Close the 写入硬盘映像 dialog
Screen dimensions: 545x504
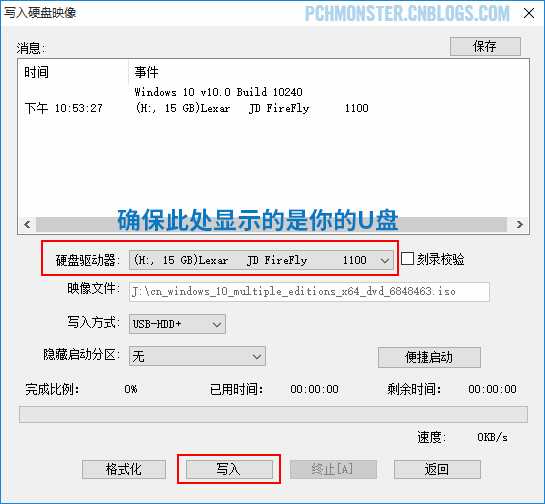coord(529,13)
